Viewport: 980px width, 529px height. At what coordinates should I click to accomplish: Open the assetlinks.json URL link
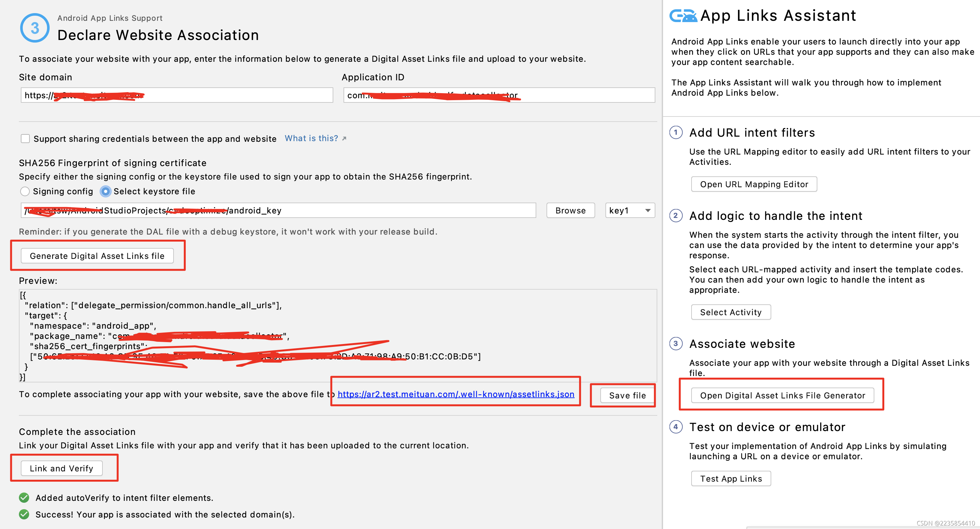click(x=456, y=394)
